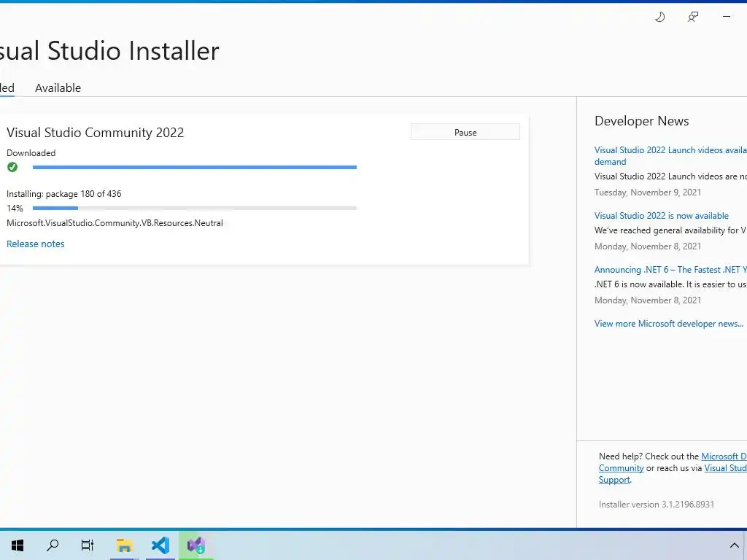Click the 14% percentage label
The height and width of the screenshot is (560, 747).
tap(15, 208)
